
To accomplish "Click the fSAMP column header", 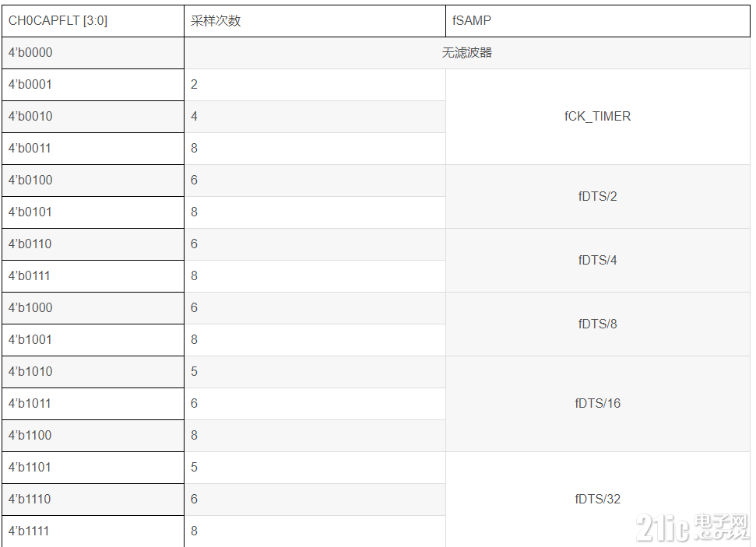I will point(598,21).
